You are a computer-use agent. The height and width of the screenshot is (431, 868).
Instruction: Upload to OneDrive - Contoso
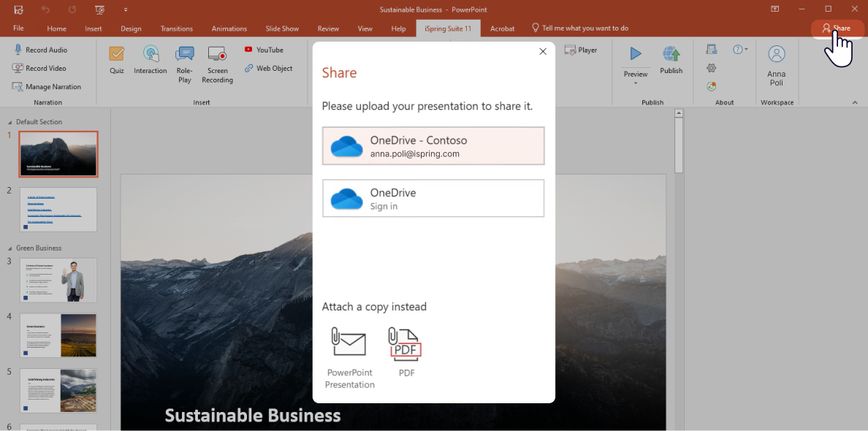pos(433,145)
